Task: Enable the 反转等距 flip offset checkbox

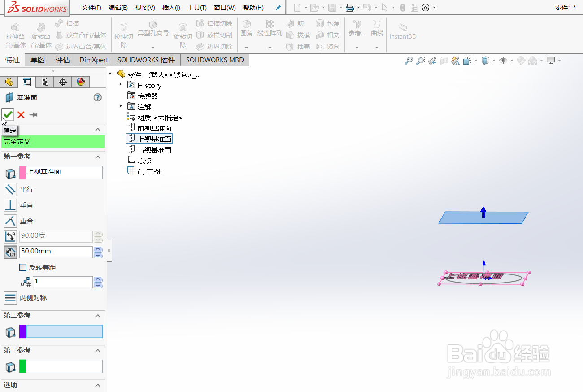Action: point(23,268)
